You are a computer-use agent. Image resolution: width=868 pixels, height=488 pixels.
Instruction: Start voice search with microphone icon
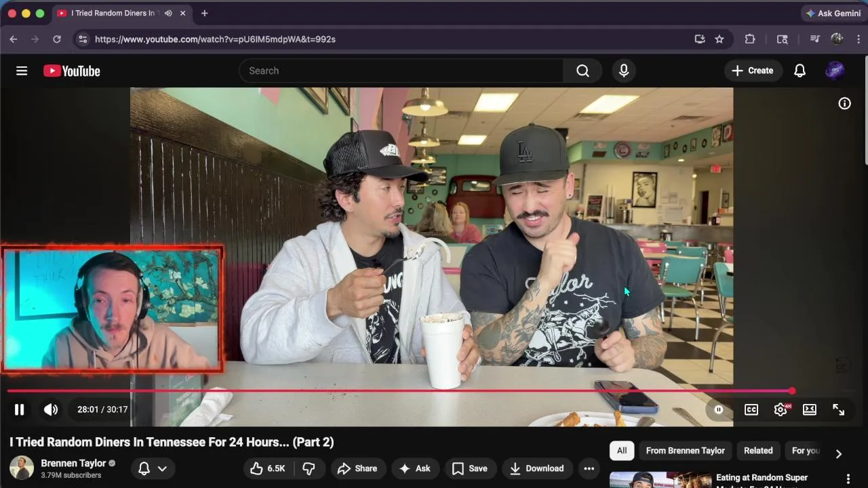624,70
